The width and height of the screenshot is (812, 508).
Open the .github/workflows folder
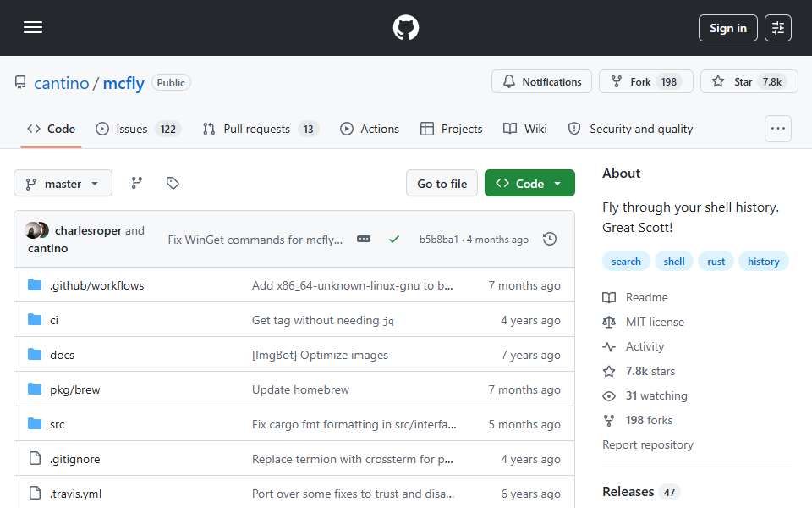[96, 285]
